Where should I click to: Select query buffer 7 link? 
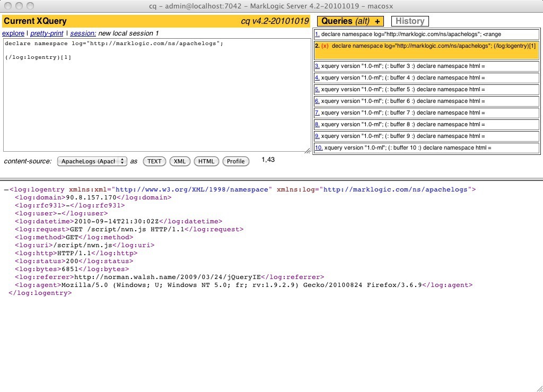click(317, 113)
